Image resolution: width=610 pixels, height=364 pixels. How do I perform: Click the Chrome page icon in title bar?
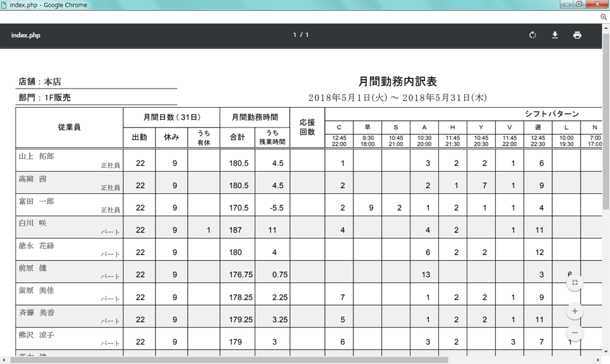[x=5, y=5]
